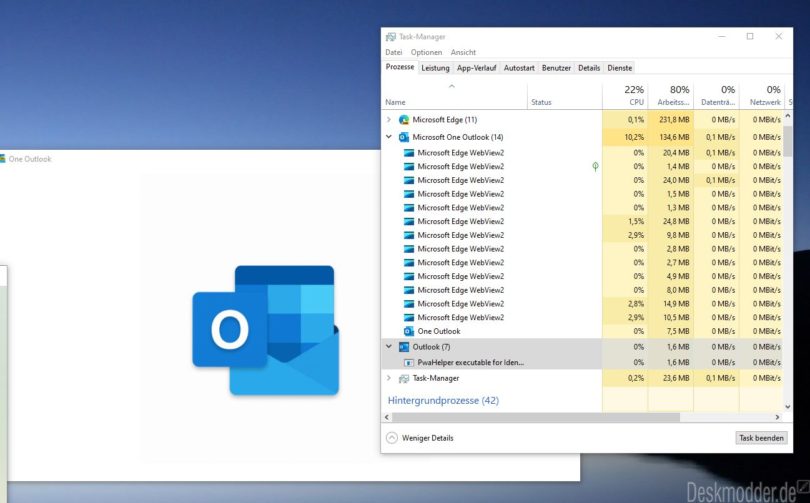
Task: Click the WebView2 icon in the 1,4 MB row
Action: [409, 167]
